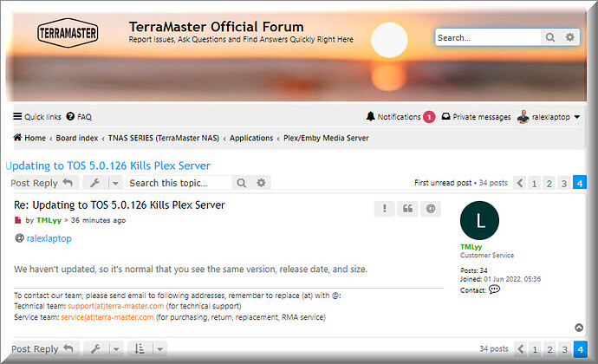The image size is (598, 364).
Task: Select page 4 in bottom pagination
Action: (580, 349)
